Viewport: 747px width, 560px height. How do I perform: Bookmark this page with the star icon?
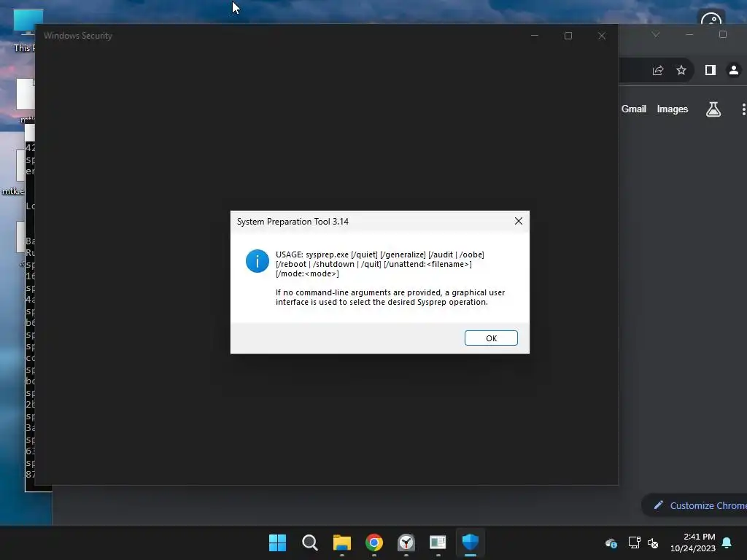pyautogui.click(x=681, y=71)
